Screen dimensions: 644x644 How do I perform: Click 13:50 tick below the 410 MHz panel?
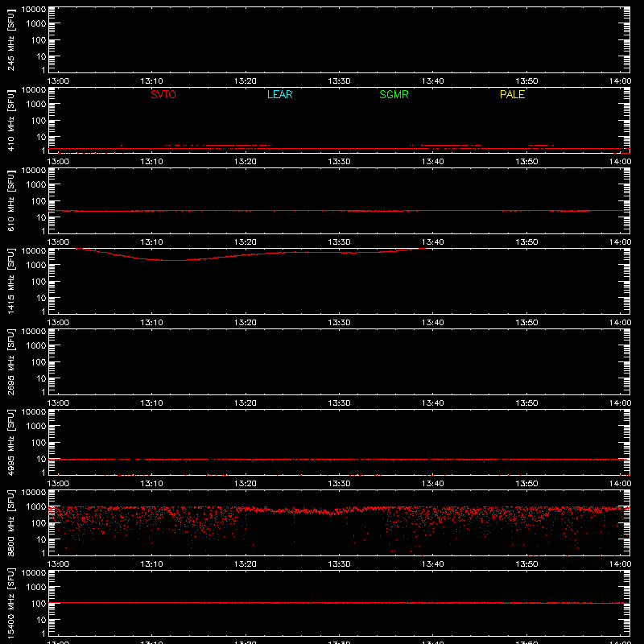526,162
